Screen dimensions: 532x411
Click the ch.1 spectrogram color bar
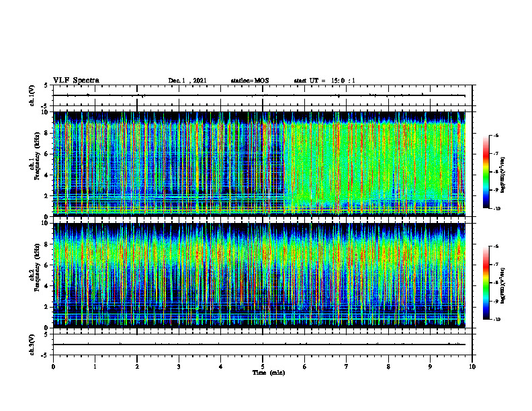tap(486, 172)
